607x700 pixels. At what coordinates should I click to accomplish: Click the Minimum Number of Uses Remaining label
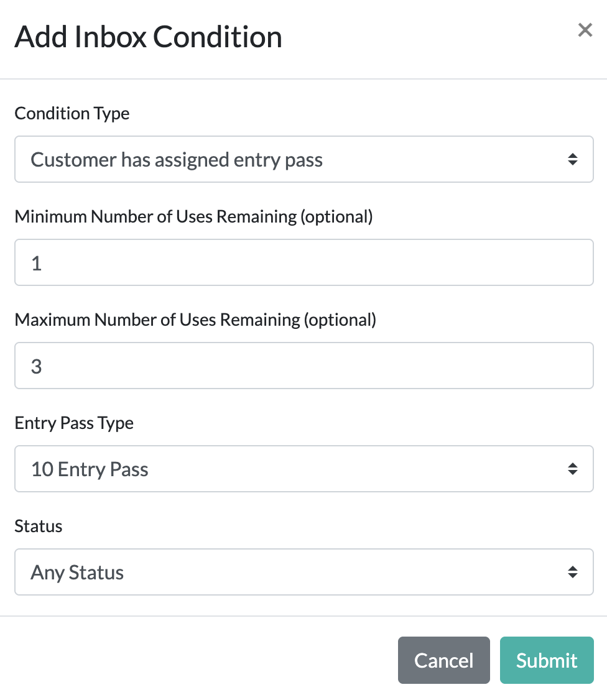193,217
